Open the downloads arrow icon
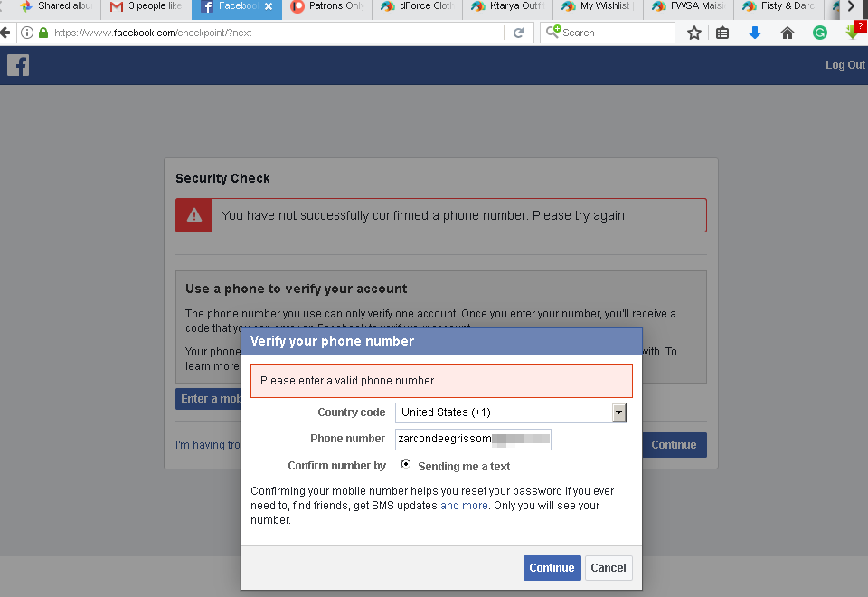 (x=755, y=33)
